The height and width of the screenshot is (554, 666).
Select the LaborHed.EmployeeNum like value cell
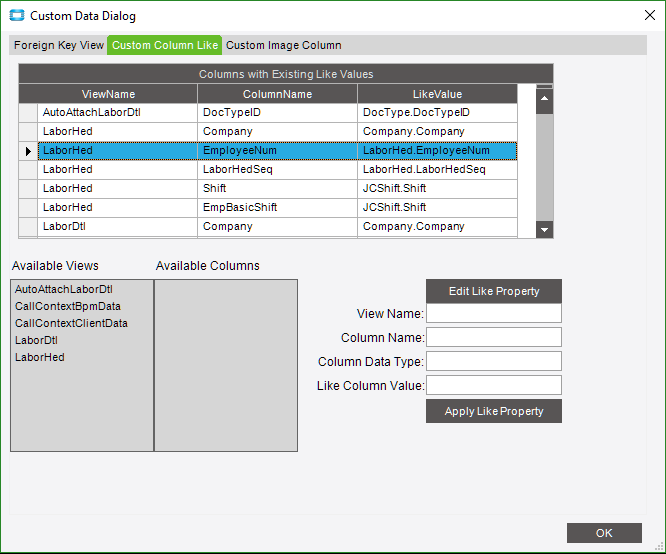(437, 150)
